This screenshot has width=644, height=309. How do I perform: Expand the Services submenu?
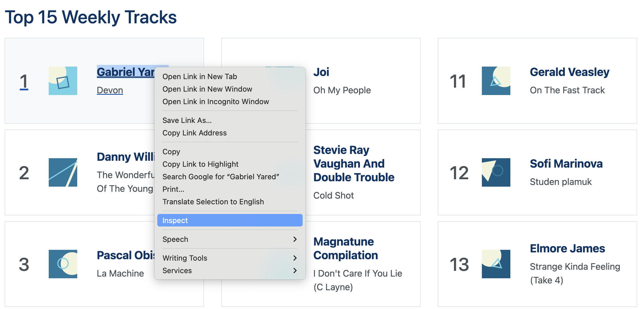(x=230, y=271)
